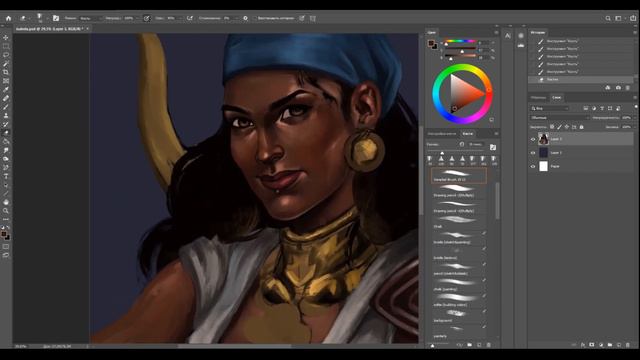
Task: Click the Brushes panel list scrollbar
Action: pos(497,200)
